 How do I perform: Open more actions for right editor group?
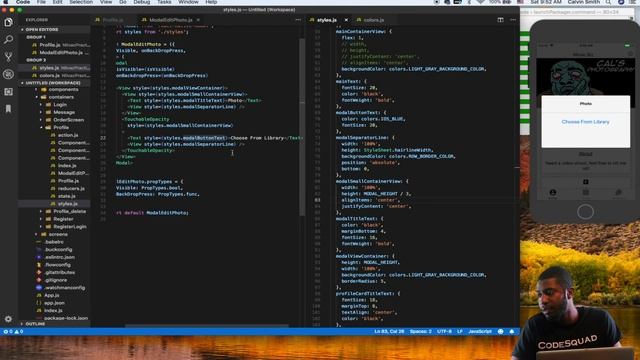tap(513, 20)
